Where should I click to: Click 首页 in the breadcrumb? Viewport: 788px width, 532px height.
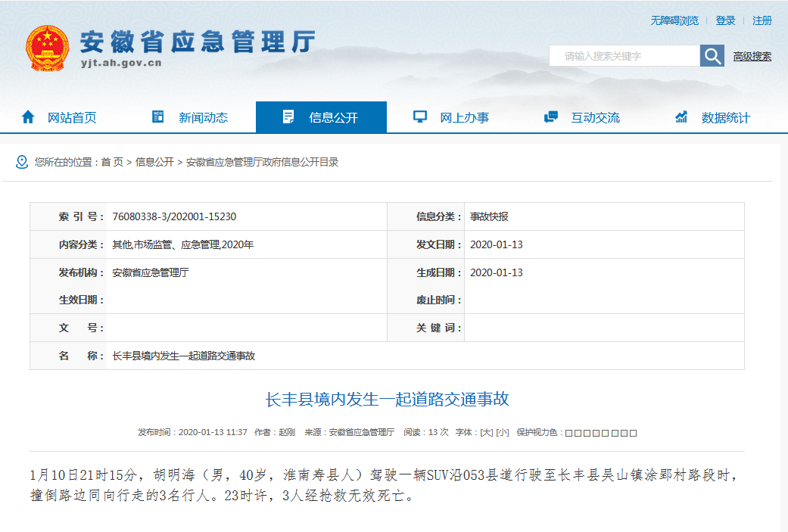tap(112, 162)
